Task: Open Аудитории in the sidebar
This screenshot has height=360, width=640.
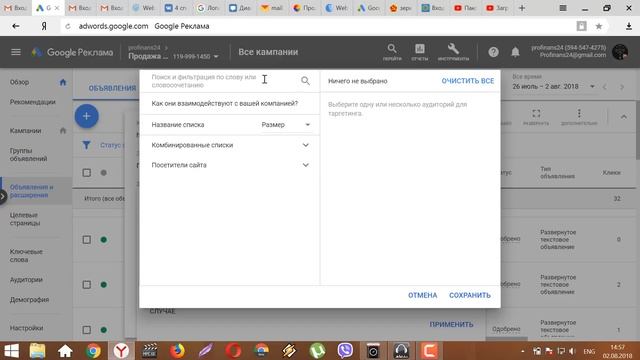Action: pos(26,280)
